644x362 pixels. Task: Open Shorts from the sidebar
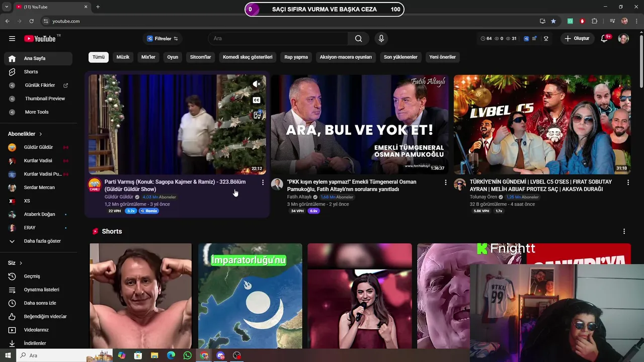[38, 72]
